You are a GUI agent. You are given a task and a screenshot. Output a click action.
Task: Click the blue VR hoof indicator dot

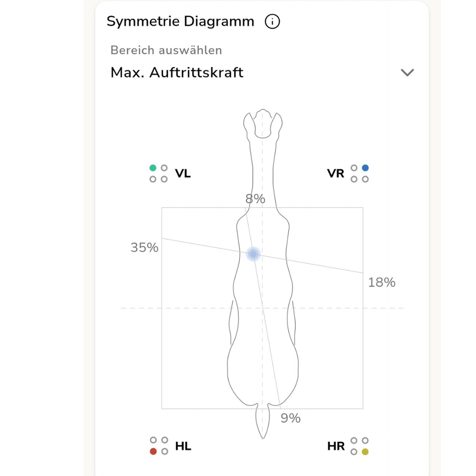point(365,168)
